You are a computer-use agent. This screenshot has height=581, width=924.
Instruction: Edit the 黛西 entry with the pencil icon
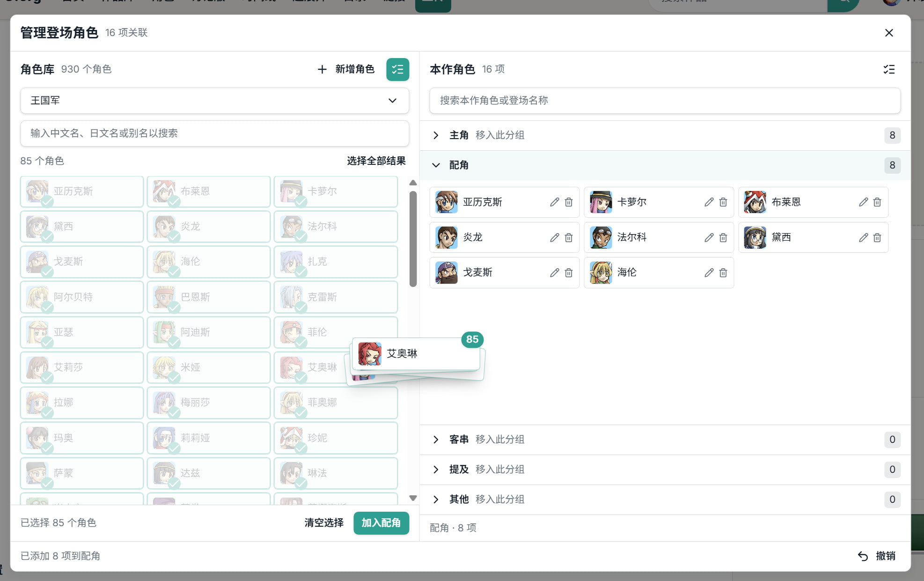click(x=863, y=237)
